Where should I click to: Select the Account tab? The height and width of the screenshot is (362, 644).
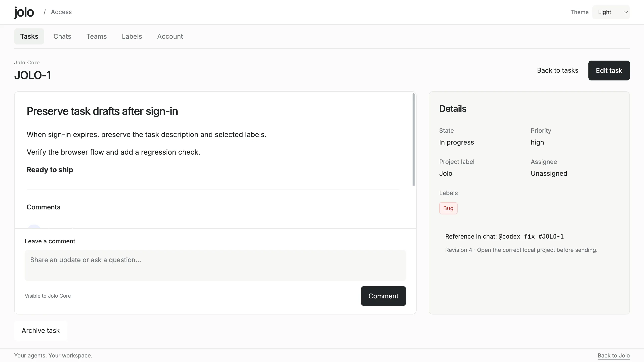click(170, 36)
